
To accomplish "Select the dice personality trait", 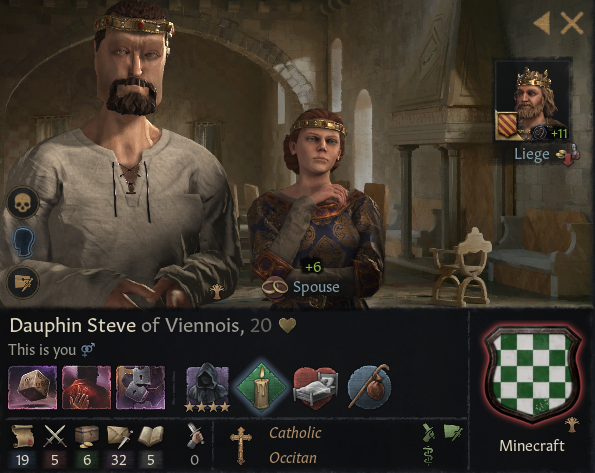I will point(33,388).
